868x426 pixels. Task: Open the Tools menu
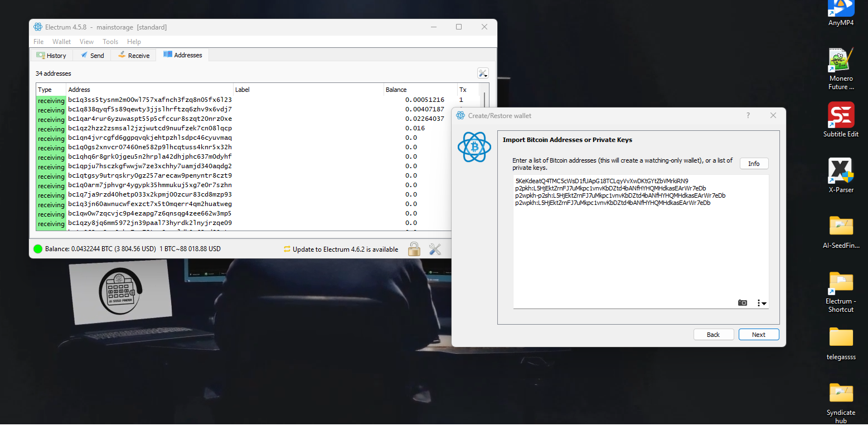pos(110,41)
